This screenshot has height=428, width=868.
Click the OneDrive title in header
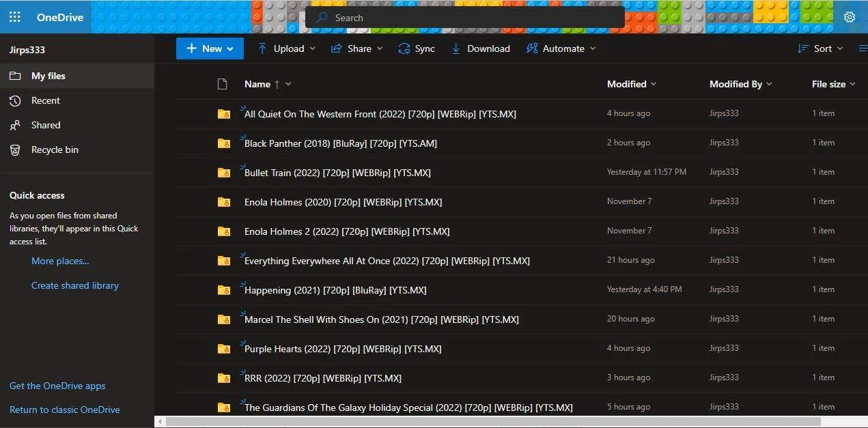pyautogui.click(x=60, y=17)
